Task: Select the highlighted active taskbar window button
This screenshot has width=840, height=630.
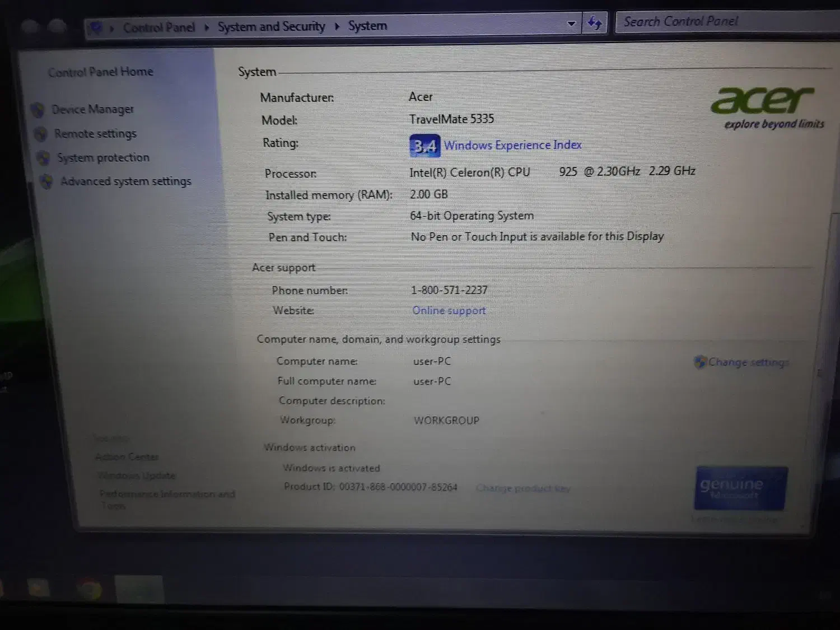Action: tap(139, 589)
